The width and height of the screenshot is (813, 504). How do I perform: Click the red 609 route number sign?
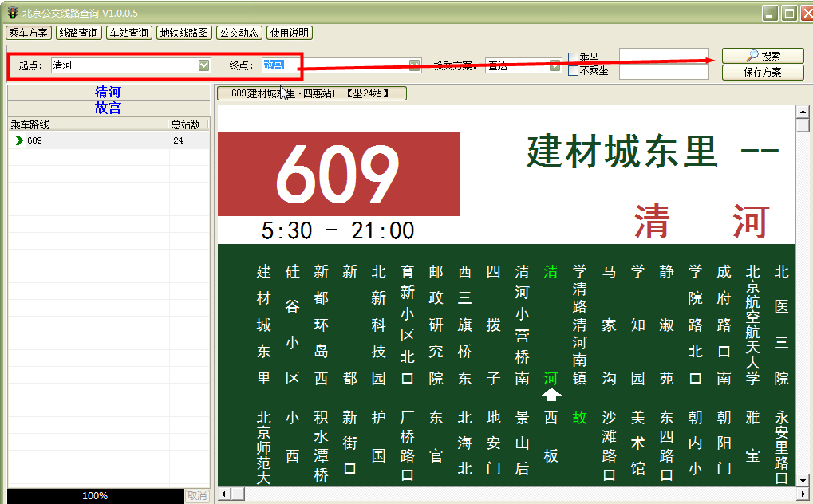pos(338,174)
